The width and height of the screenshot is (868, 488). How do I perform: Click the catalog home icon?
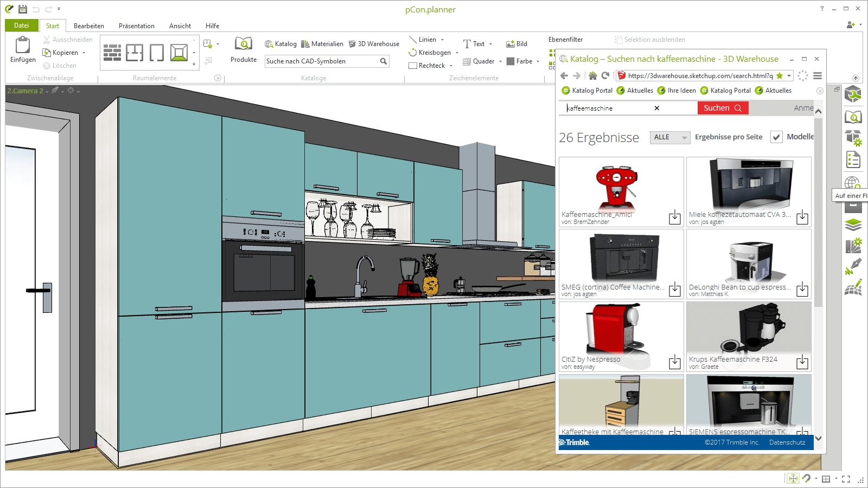(x=592, y=76)
